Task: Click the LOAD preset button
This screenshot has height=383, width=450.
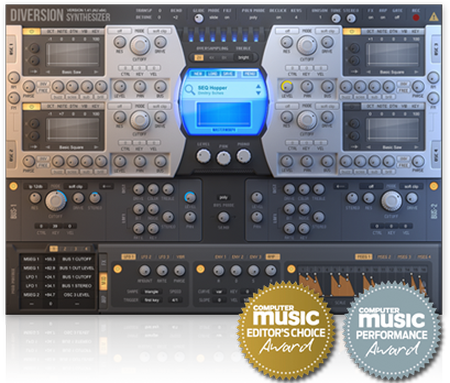Action: 212,74
